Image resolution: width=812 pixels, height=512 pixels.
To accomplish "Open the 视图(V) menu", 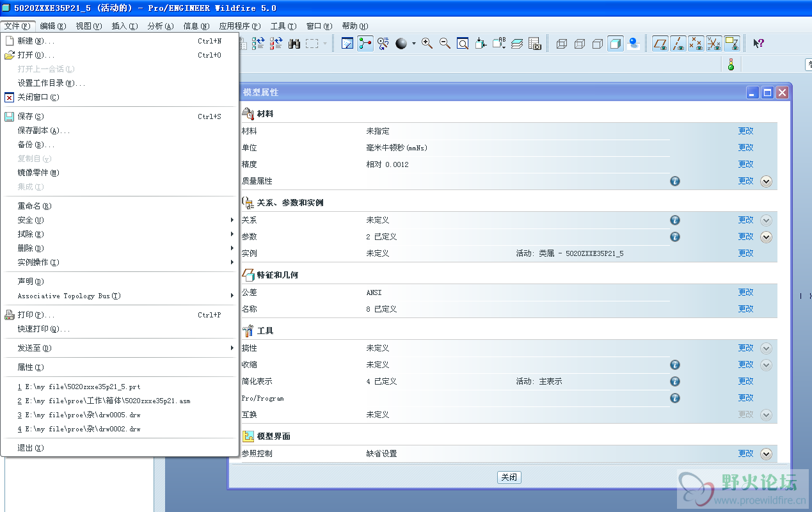I will (x=88, y=26).
